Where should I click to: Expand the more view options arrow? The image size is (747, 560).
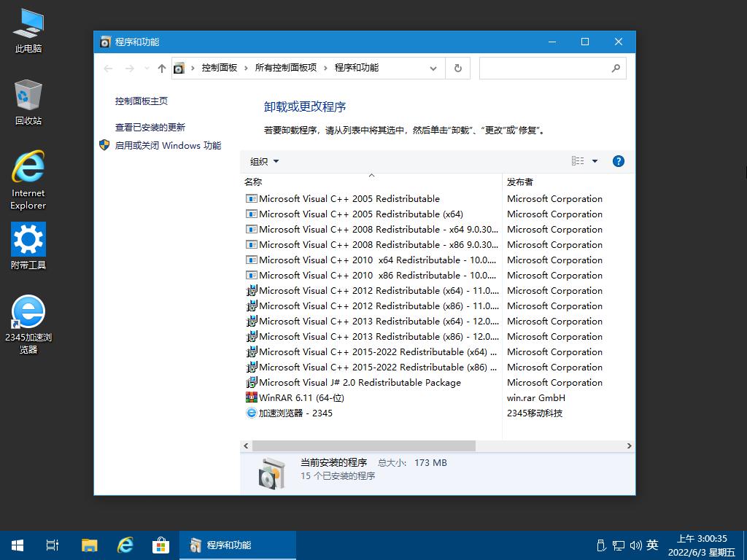tap(595, 161)
